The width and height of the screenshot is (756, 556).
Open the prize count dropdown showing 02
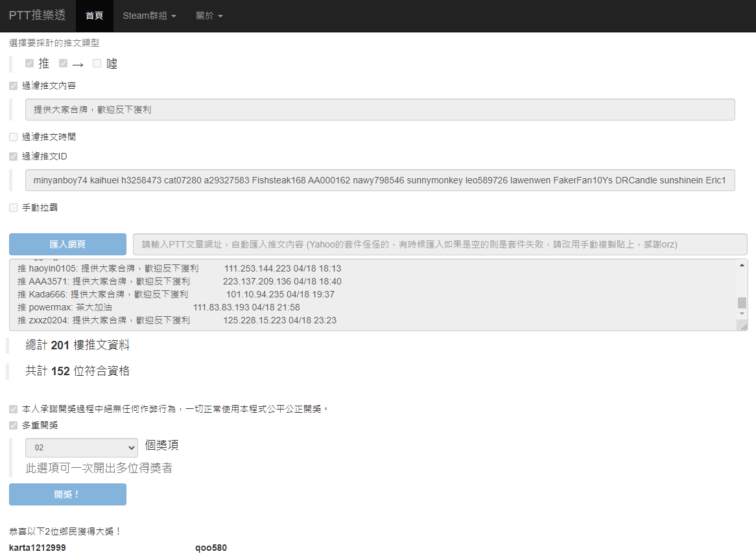pos(82,448)
